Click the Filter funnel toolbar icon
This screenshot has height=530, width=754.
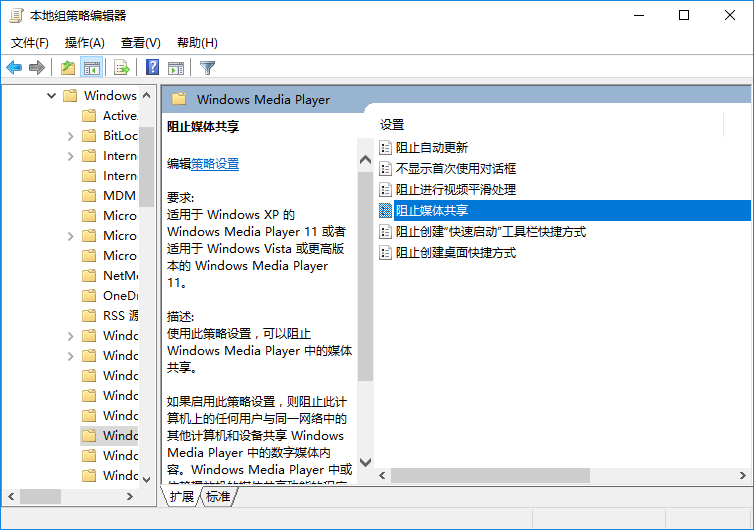pos(207,68)
